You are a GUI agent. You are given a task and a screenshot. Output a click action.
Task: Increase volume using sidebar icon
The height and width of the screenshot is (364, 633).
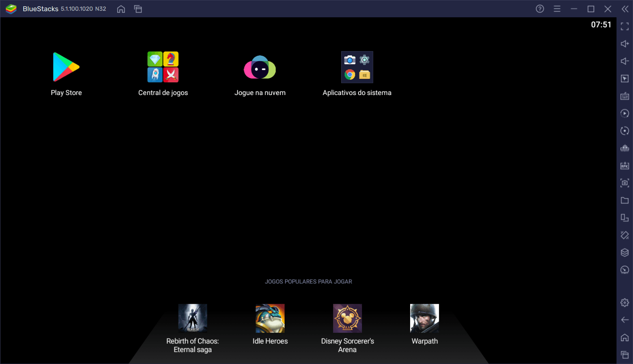tap(625, 44)
